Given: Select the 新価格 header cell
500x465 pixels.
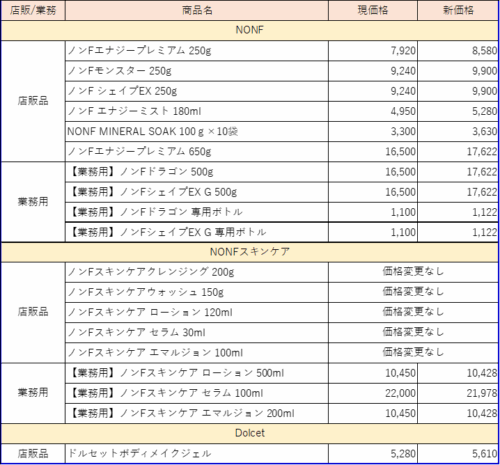Looking at the screenshot, I should 458,10.
